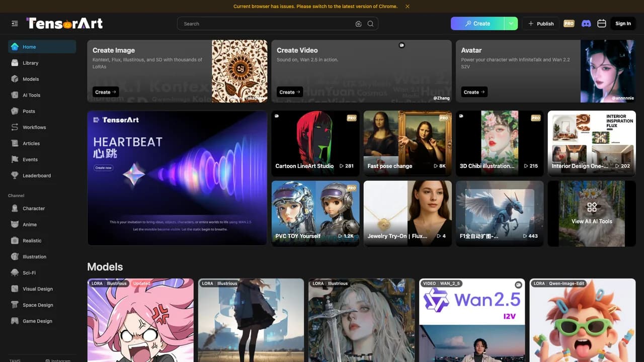Click the camera image-search icon
The height and width of the screenshot is (362, 644).
[358, 24]
